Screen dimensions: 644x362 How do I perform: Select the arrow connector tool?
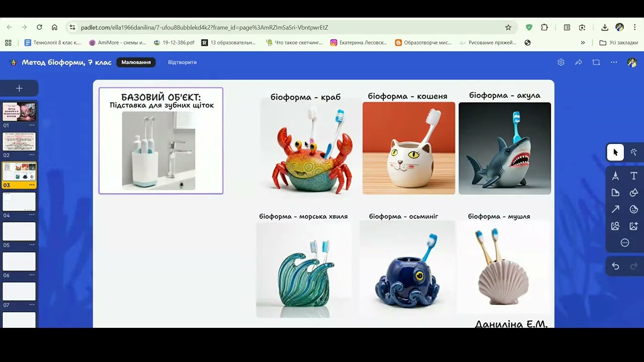coord(615,209)
